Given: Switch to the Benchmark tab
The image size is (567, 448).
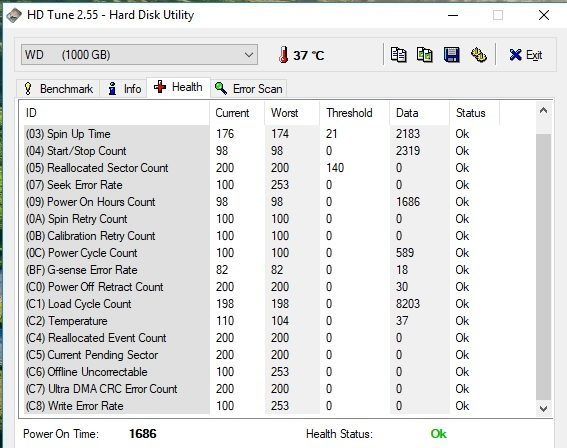Looking at the screenshot, I should pos(59,89).
